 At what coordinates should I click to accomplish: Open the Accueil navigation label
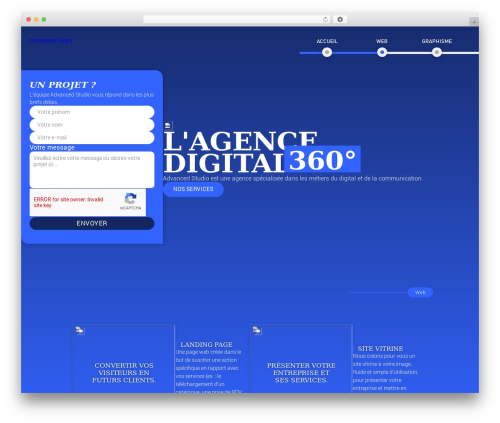point(327,41)
